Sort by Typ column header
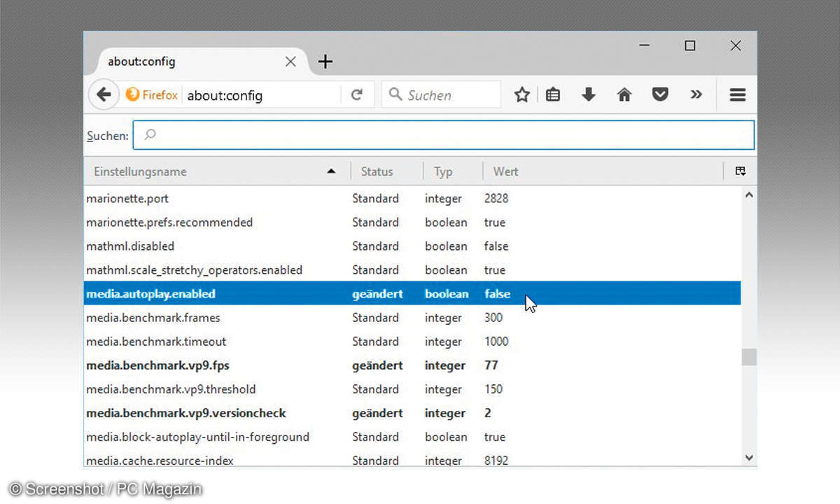Viewport: 840px width, 504px height. [453, 171]
